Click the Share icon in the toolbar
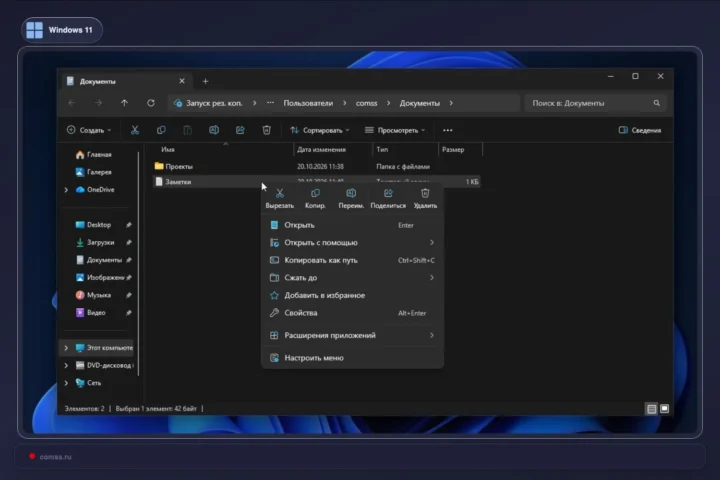Screen dimensions: 720x480 click(x=240, y=130)
